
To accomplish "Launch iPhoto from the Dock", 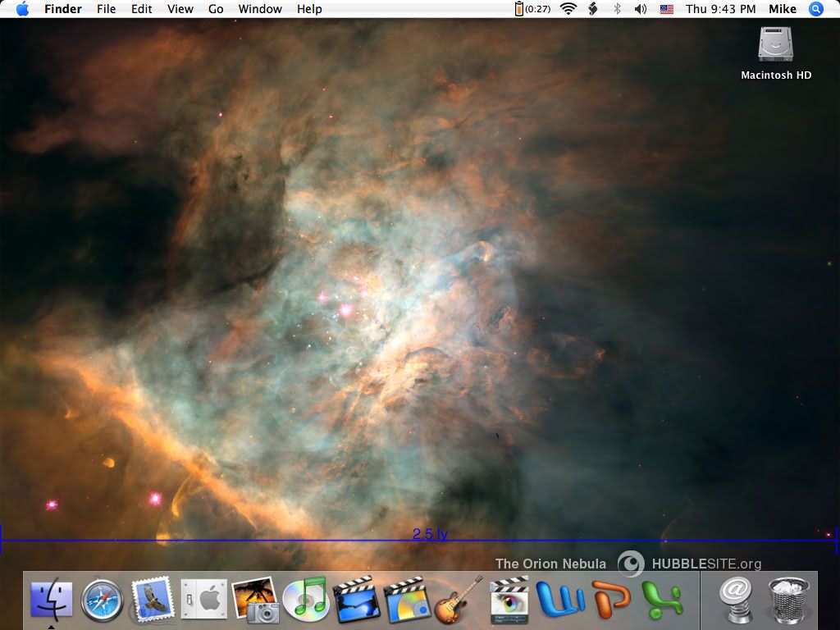I will (x=255, y=600).
